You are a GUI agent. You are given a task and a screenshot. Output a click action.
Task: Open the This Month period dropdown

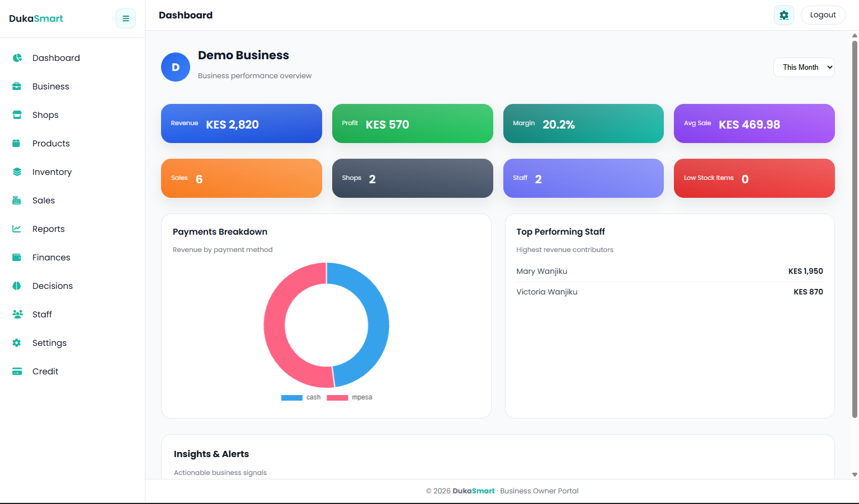click(x=804, y=67)
